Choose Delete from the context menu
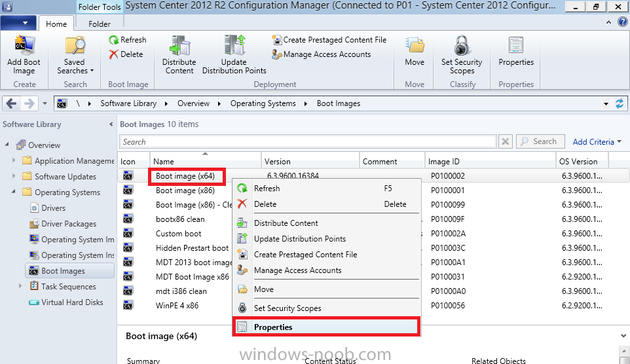630x364 pixels. coord(326,204)
